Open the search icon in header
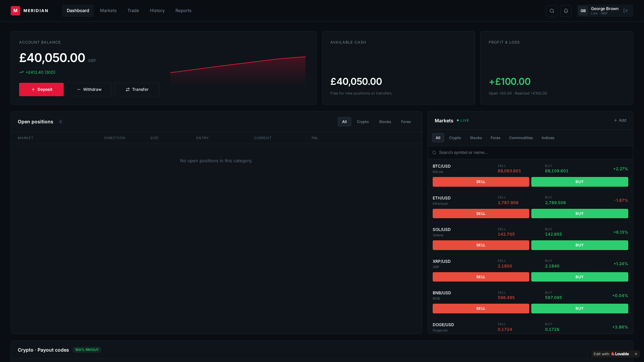 pyautogui.click(x=552, y=11)
